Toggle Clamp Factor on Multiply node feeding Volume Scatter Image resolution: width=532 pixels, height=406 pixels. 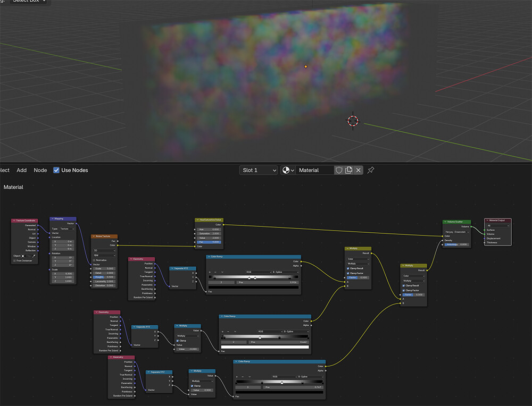coord(403,290)
